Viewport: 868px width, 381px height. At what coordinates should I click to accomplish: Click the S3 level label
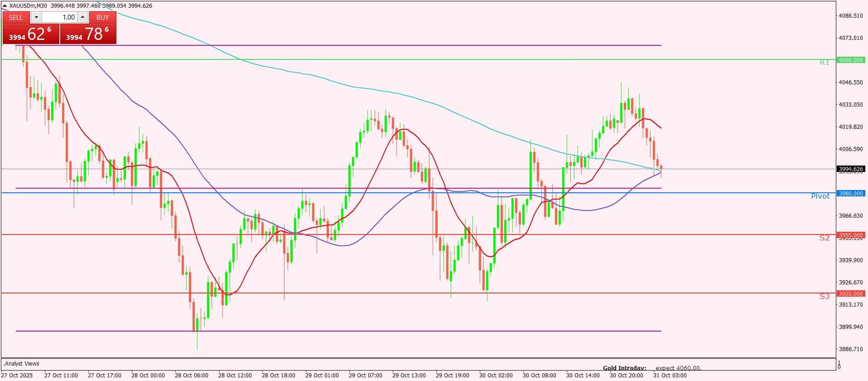[824, 296]
